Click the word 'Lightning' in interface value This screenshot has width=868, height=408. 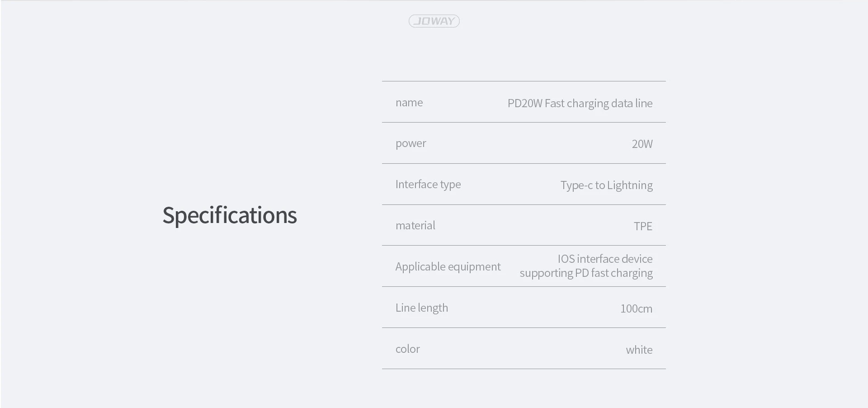click(630, 185)
